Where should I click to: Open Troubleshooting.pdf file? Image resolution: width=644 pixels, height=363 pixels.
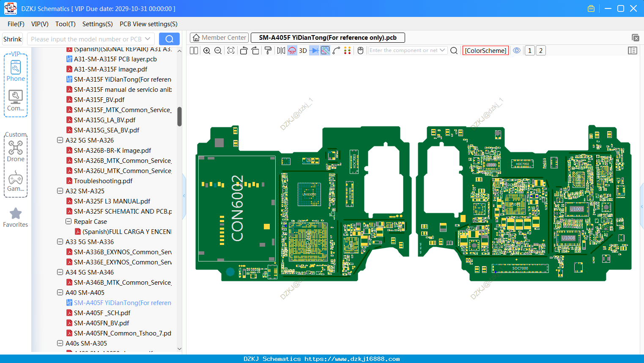point(103,181)
